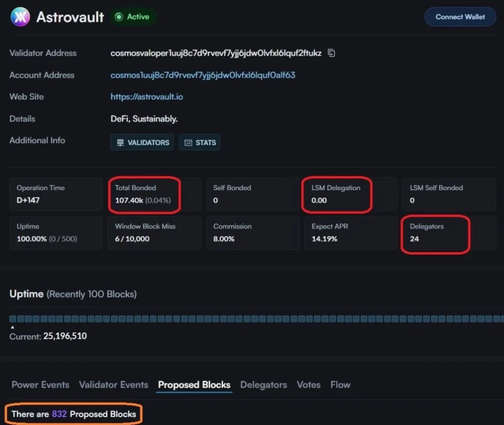Switch to the Validator Events tab

114,385
